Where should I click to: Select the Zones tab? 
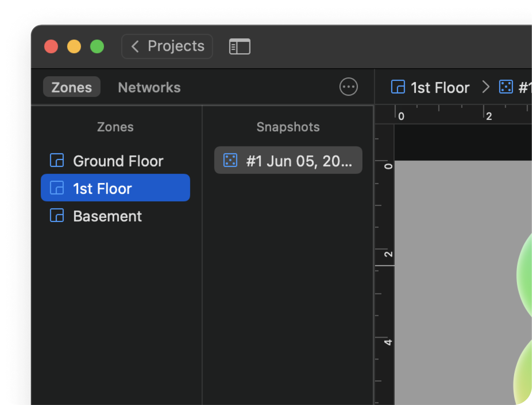(x=72, y=88)
